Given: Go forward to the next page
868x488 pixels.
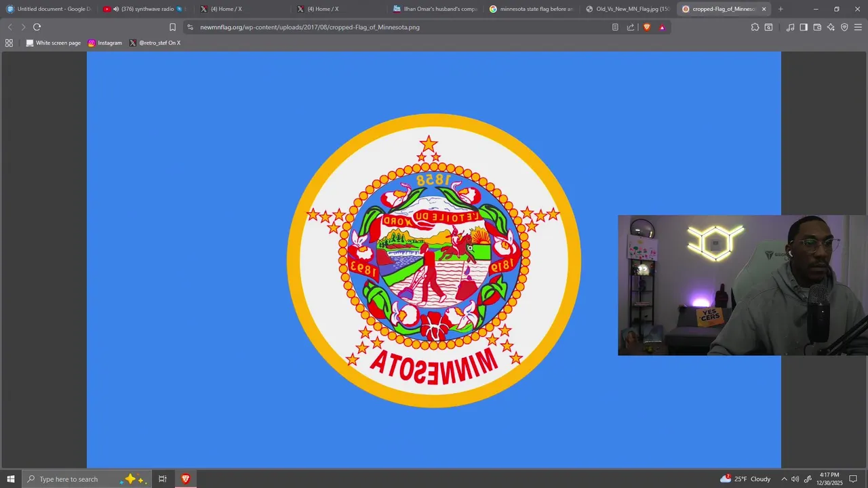Looking at the screenshot, I should (23, 27).
